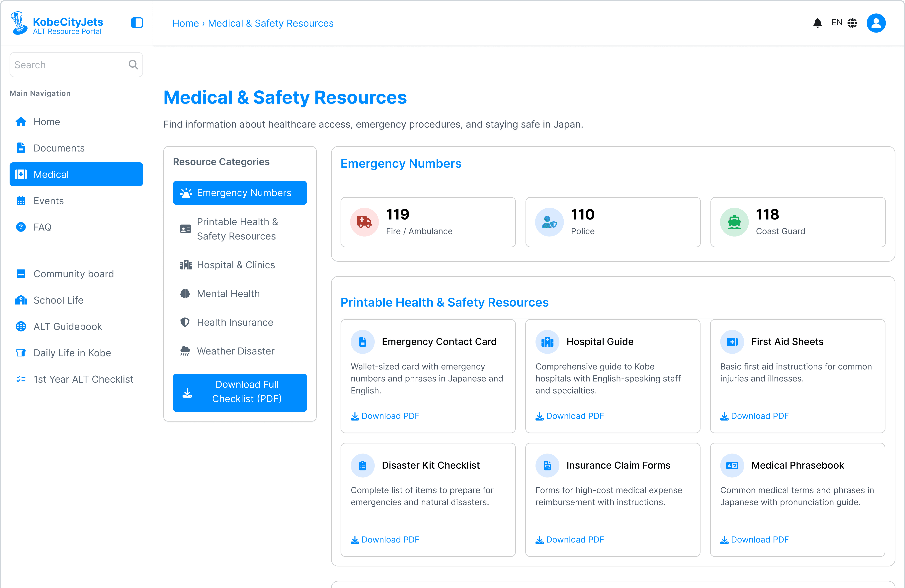Open the notifications bell
The image size is (905, 588).
coord(817,23)
